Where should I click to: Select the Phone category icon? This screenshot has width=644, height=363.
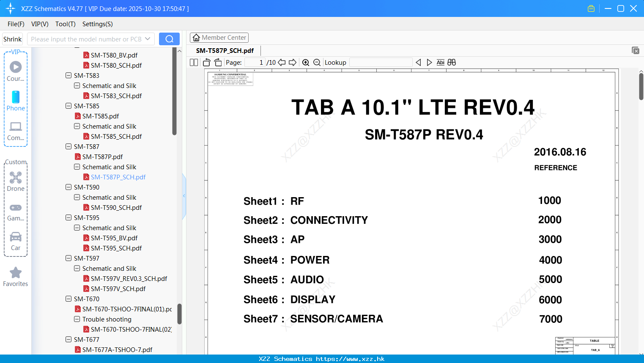click(x=16, y=101)
